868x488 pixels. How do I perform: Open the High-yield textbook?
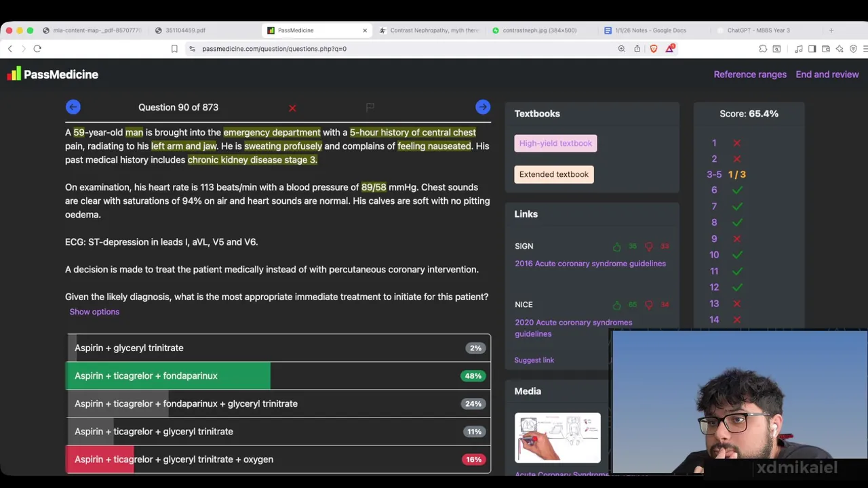(x=555, y=143)
